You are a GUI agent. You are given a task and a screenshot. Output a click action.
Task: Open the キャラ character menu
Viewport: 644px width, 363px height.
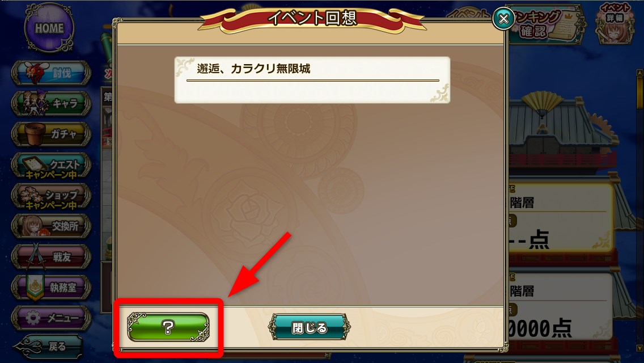[x=51, y=103]
